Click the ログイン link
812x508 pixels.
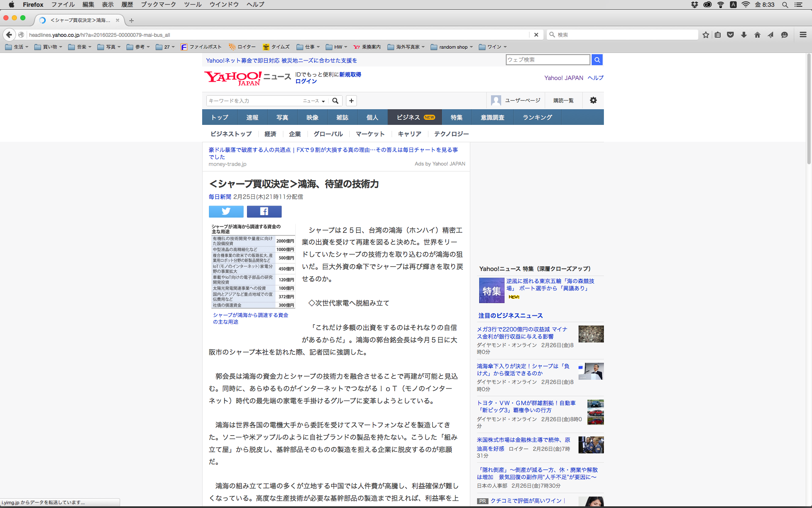306,81
